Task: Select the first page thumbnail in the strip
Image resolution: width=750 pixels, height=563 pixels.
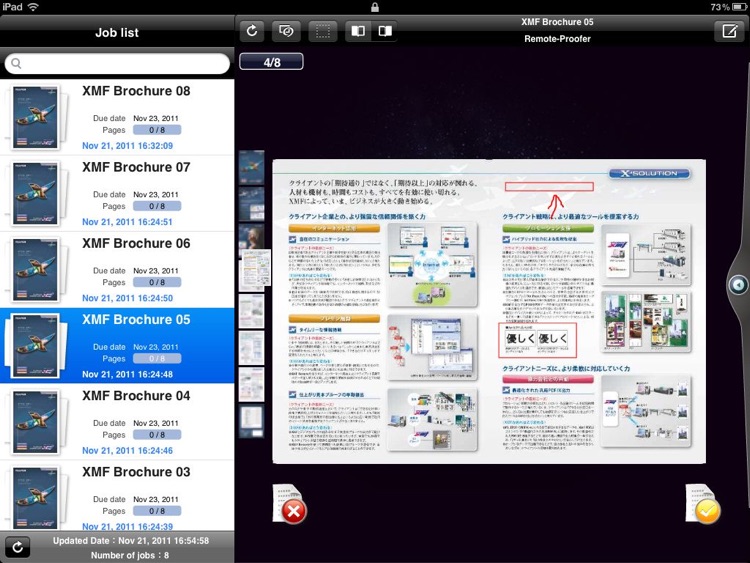Action: tap(252, 168)
